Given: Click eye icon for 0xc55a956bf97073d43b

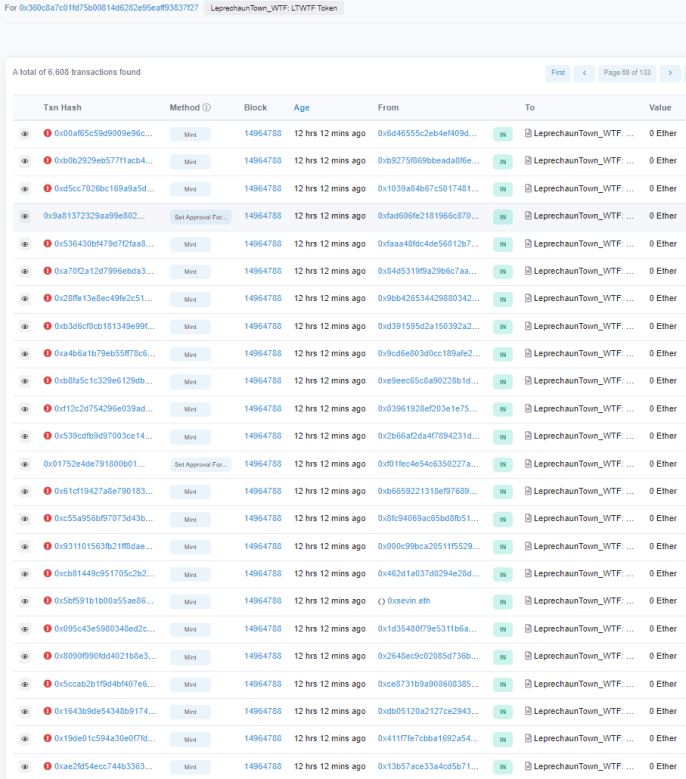Looking at the screenshot, I should pyautogui.click(x=24, y=519).
